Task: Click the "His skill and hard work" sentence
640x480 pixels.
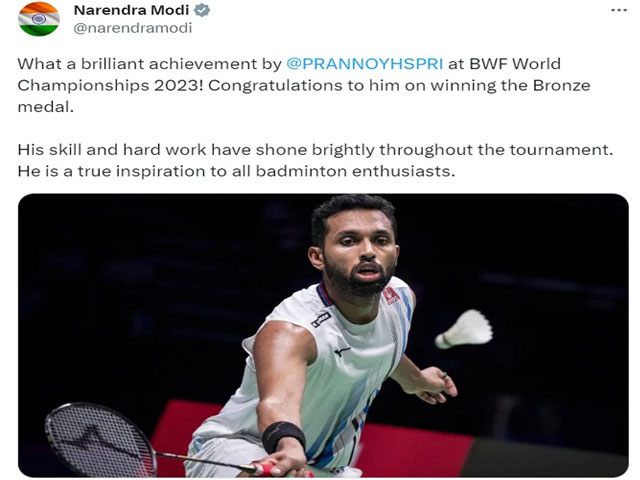Action: coord(140,149)
